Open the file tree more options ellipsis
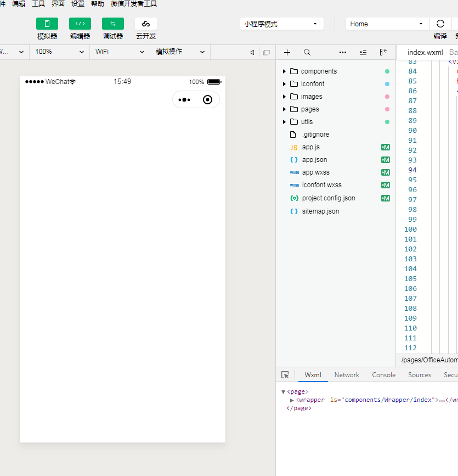Screen dimensions: 458x476 (x=343, y=52)
